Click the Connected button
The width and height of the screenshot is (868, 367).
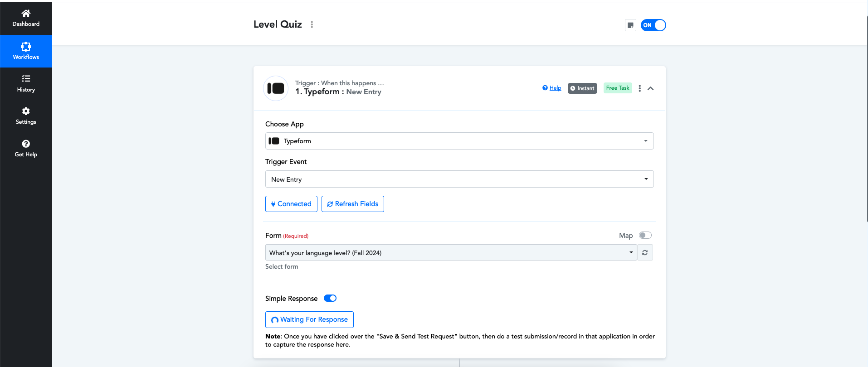[291, 204]
